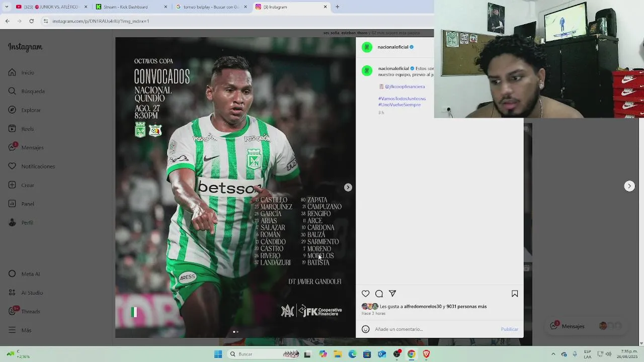Open nacionaloficial profile in post header

tap(393, 47)
